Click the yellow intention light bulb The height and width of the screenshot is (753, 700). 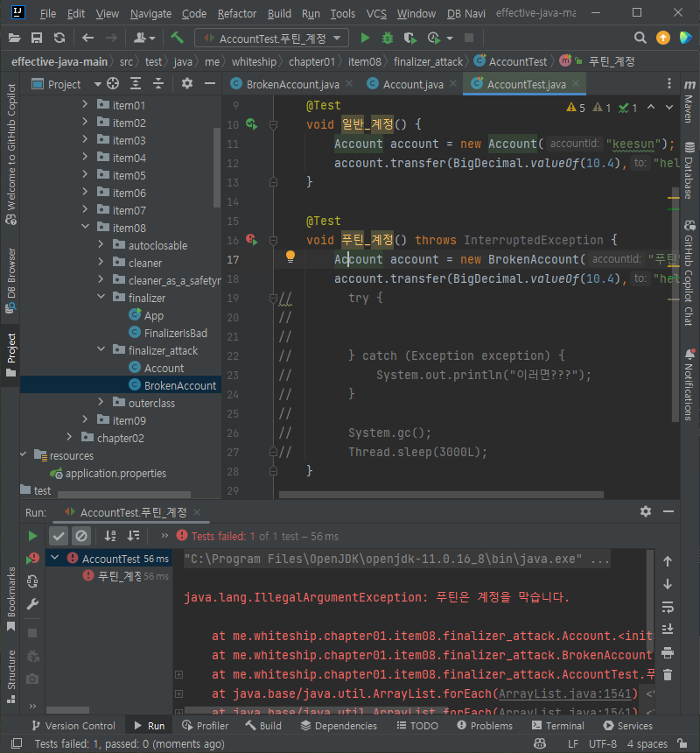click(290, 257)
